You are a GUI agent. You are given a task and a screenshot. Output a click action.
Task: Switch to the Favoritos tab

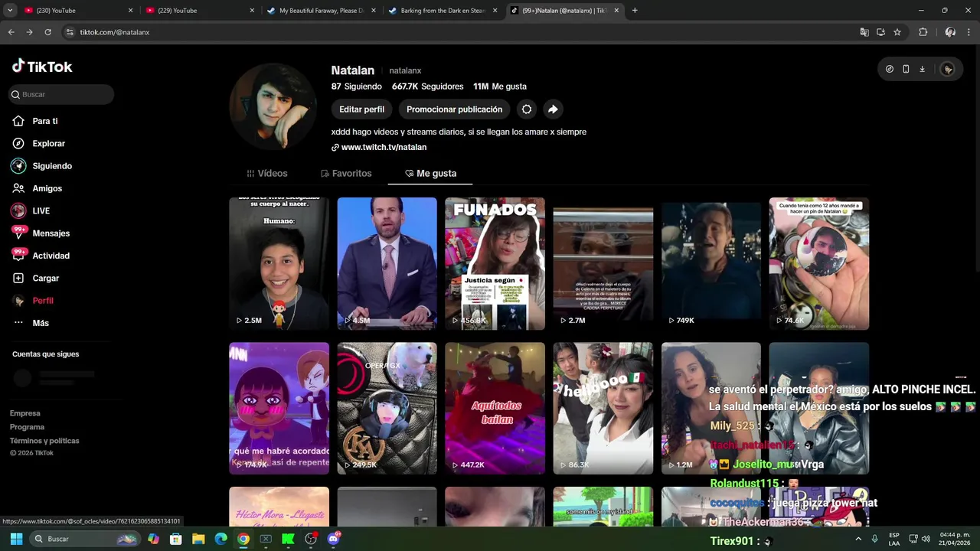346,174
